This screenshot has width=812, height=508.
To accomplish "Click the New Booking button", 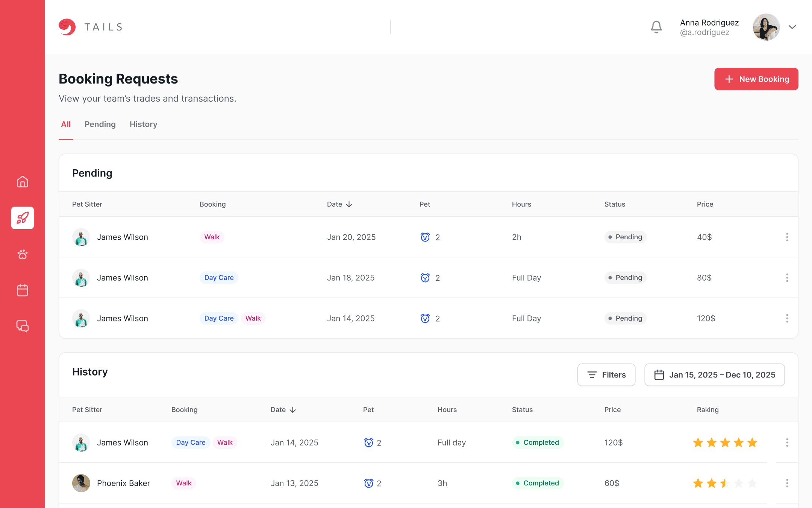I will (x=756, y=79).
